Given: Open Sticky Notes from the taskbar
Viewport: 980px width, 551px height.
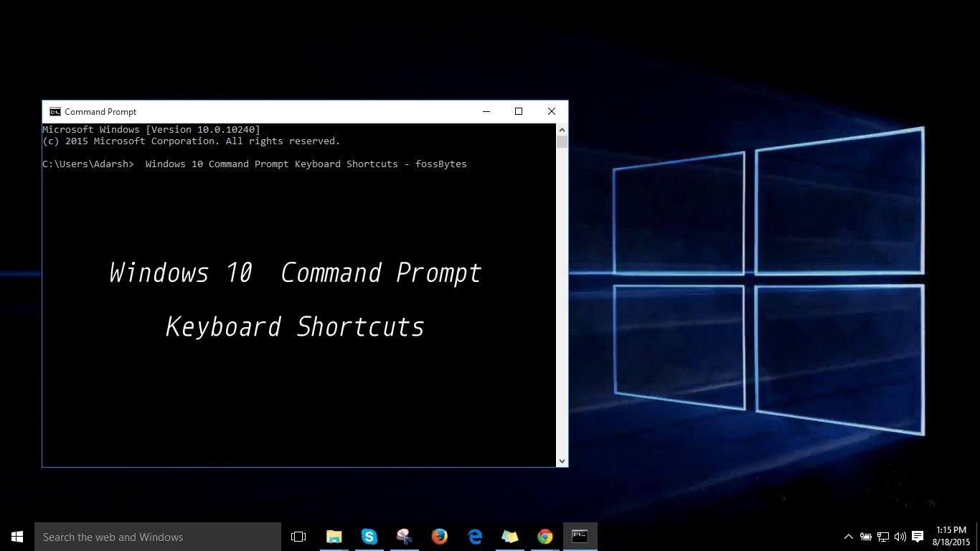Looking at the screenshot, I should point(509,537).
